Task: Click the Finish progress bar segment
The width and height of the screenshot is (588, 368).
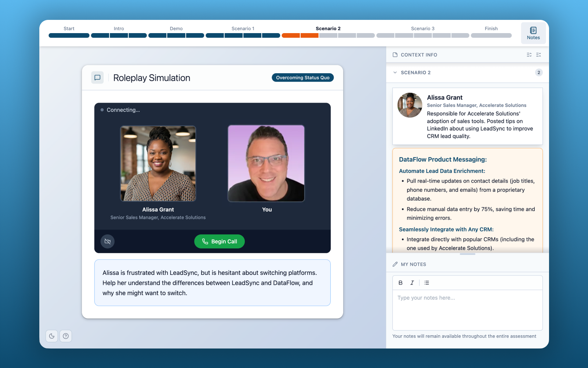Action: click(491, 36)
